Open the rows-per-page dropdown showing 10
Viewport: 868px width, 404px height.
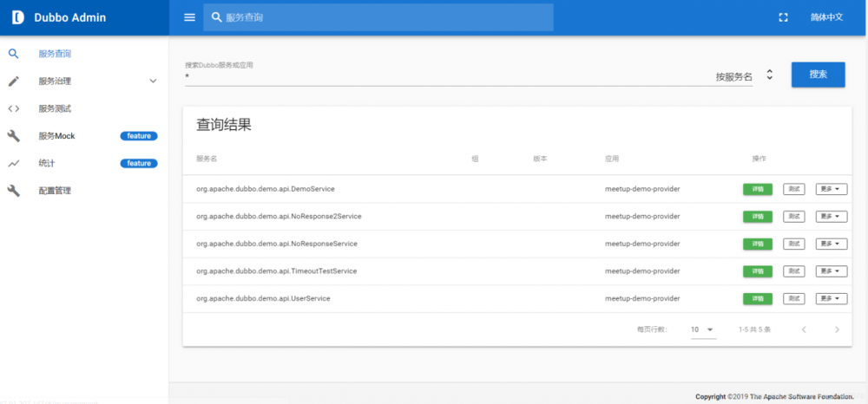click(x=703, y=329)
